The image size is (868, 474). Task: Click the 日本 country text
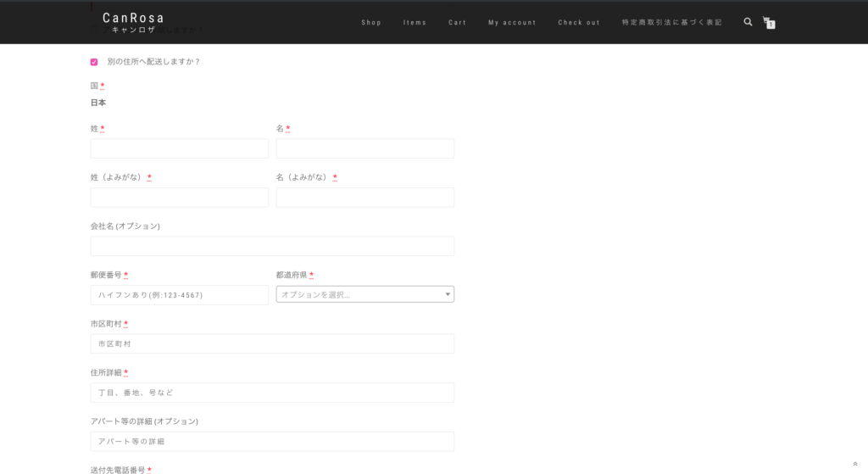98,103
